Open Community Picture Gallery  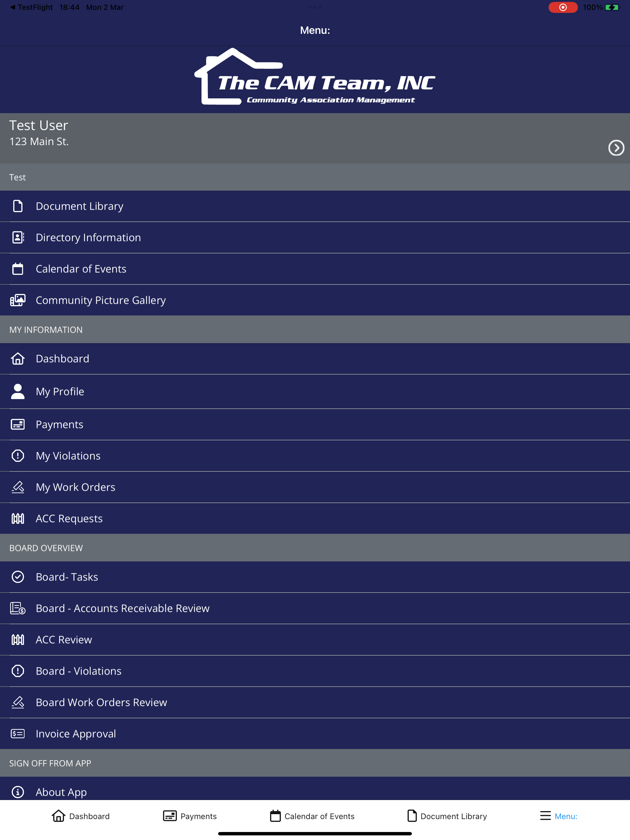(315, 300)
